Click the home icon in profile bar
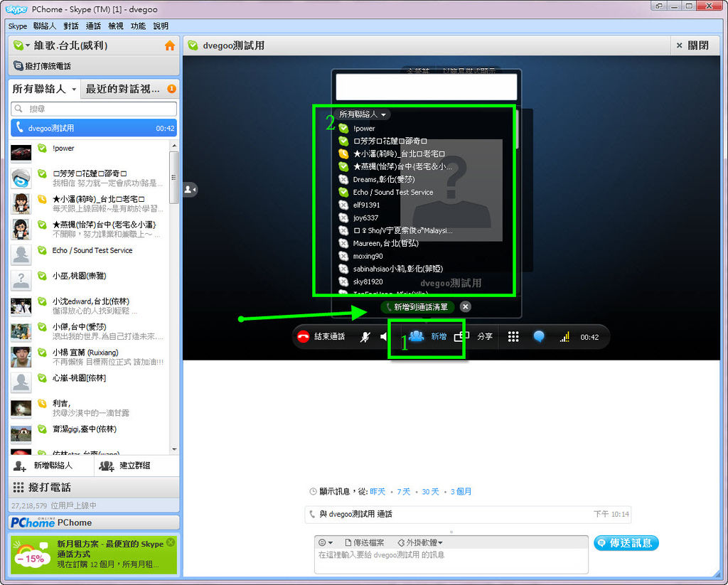Screen dimensions: 728x585 point(170,45)
